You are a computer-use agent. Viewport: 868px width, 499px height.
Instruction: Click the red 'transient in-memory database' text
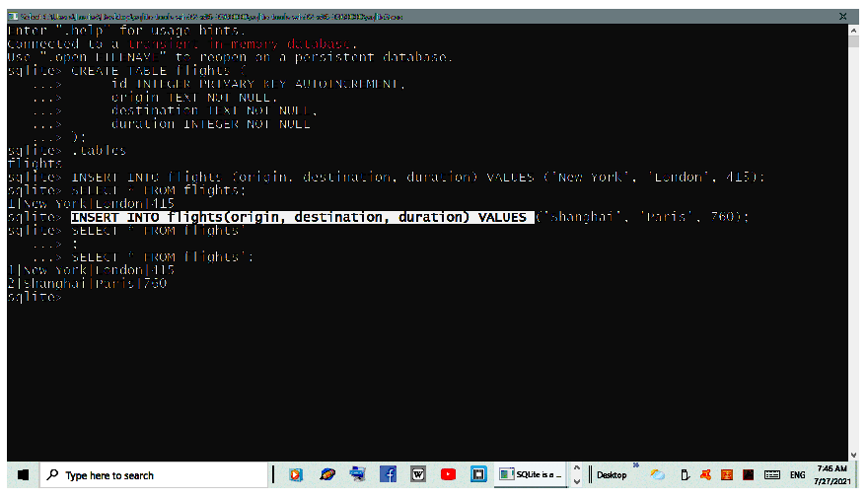click(240, 44)
